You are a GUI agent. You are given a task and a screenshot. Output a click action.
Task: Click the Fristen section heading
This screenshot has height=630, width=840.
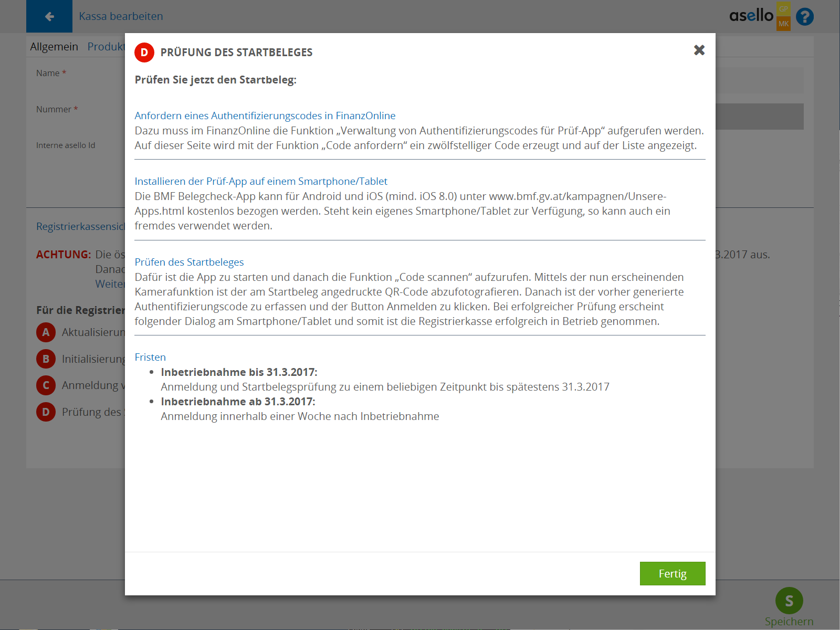click(x=150, y=357)
